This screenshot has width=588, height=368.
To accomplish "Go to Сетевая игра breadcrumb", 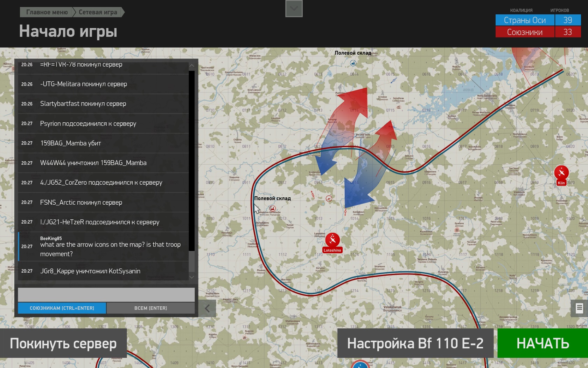I will (x=98, y=12).
